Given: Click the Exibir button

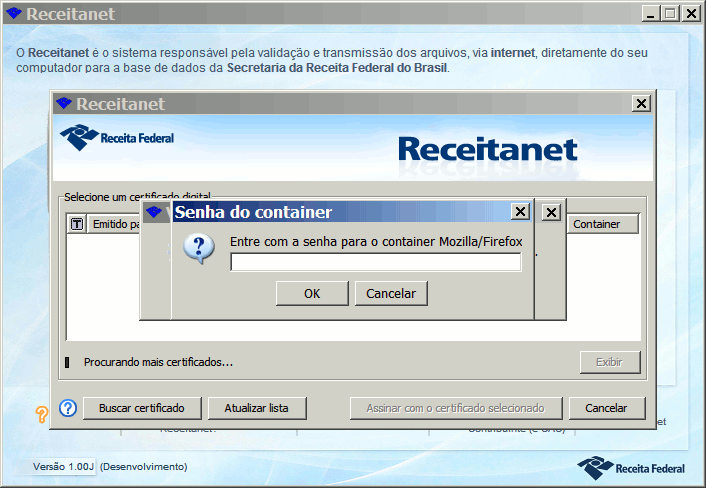Looking at the screenshot, I should [609, 362].
